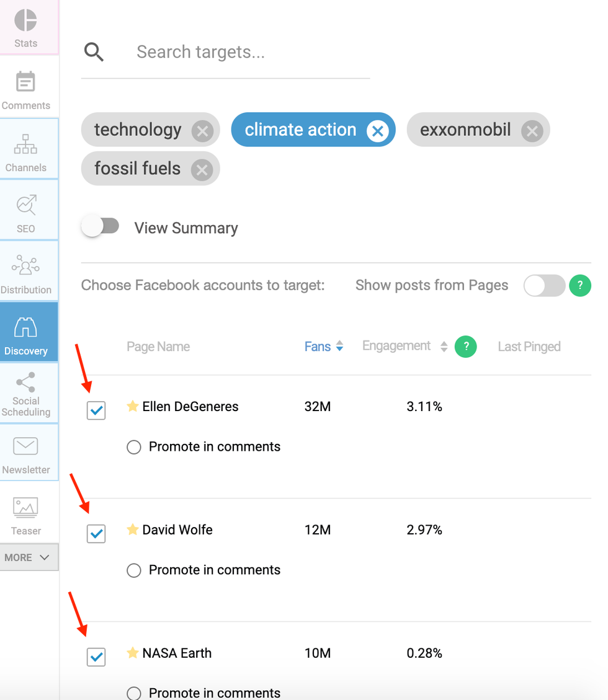Remove the exxonmobil tag
This screenshot has height=700, width=608.
pyautogui.click(x=531, y=131)
